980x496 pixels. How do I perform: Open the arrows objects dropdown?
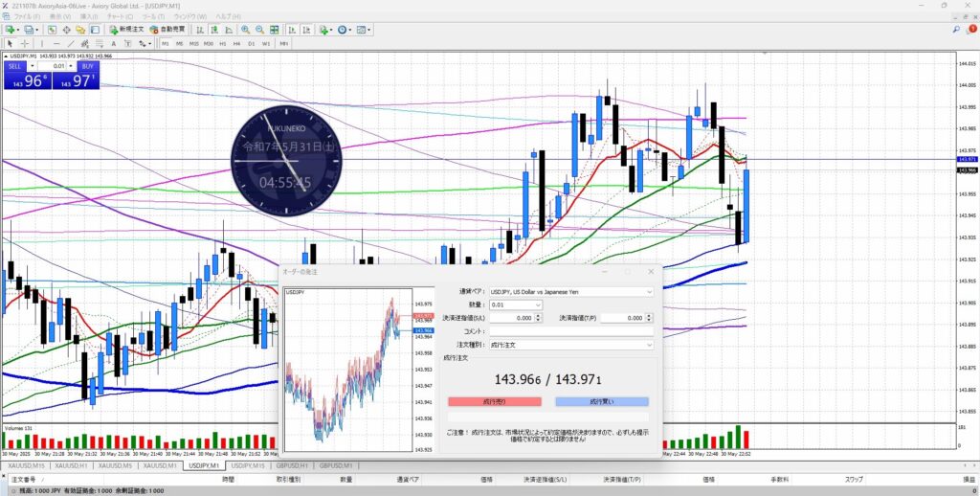(145, 44)
